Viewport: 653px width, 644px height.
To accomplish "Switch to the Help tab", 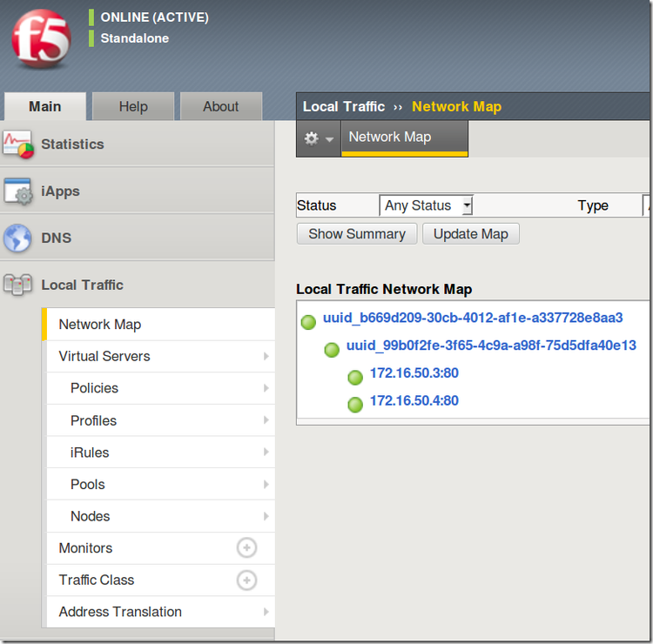I will [x=133, y=106].
